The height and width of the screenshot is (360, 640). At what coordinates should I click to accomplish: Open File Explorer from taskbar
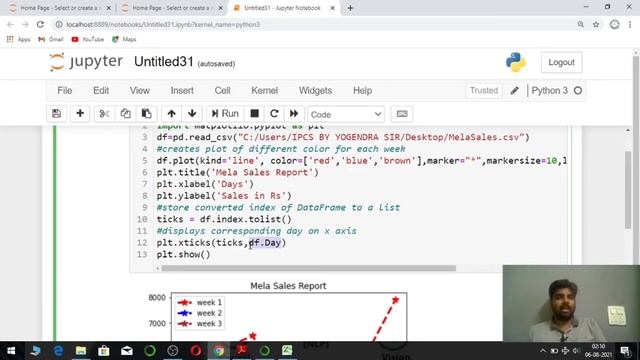click(x=81, y=351)
